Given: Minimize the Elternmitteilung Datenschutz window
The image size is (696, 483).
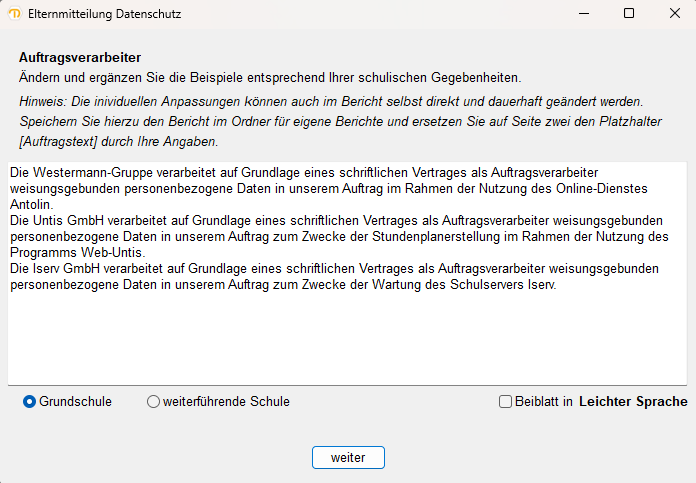Looking at the screenshot, I should [x=584, y=14].
